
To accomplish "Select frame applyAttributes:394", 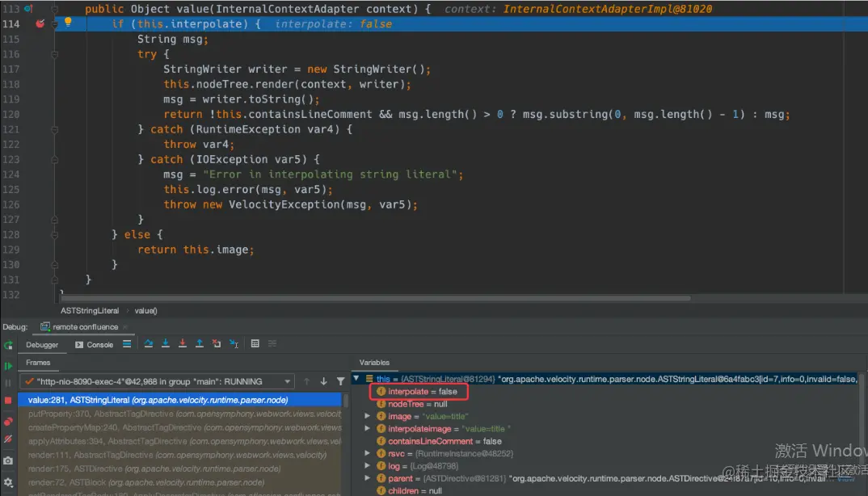I will (180, 441).
